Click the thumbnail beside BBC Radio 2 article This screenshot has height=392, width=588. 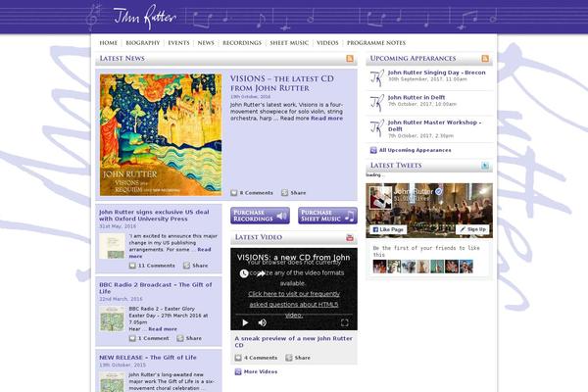112,318
